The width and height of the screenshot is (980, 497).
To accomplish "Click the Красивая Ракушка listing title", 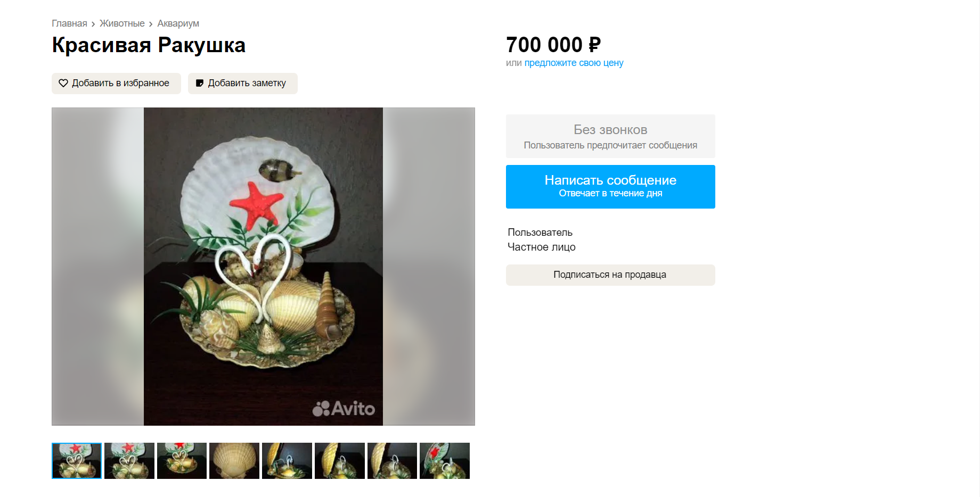I will 149,45.
